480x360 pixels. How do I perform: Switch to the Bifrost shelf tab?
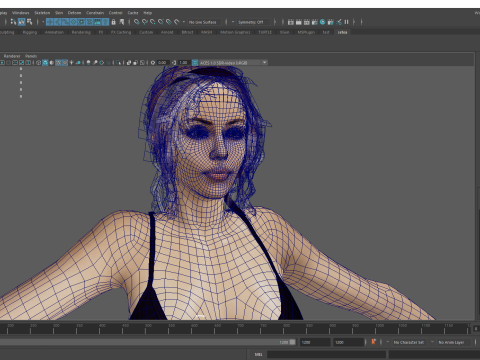(187, 32)
